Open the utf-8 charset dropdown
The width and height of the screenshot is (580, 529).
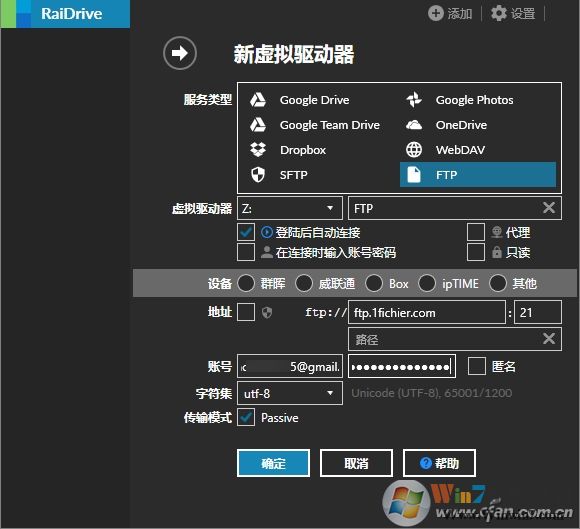tap(290, 393)
